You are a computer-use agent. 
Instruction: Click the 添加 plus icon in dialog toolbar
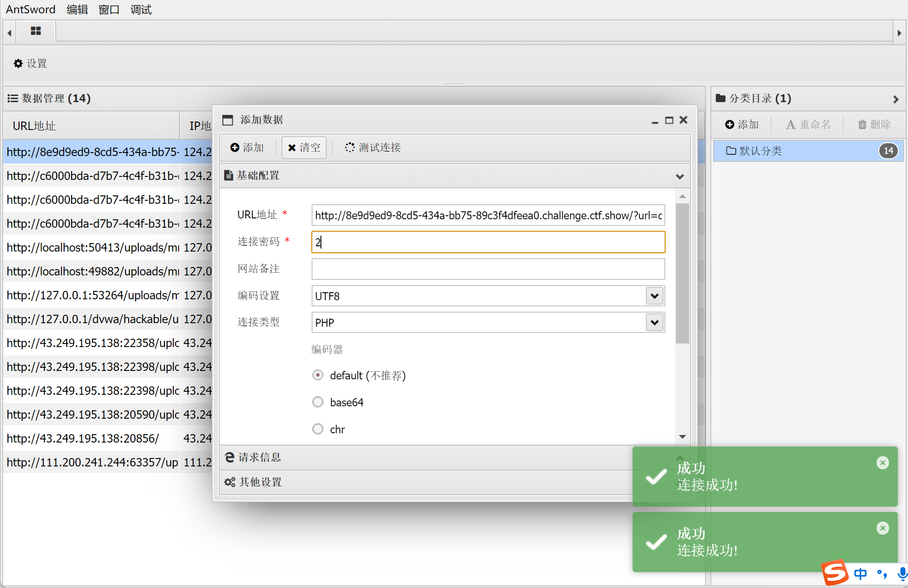click(x=235, y=148)
